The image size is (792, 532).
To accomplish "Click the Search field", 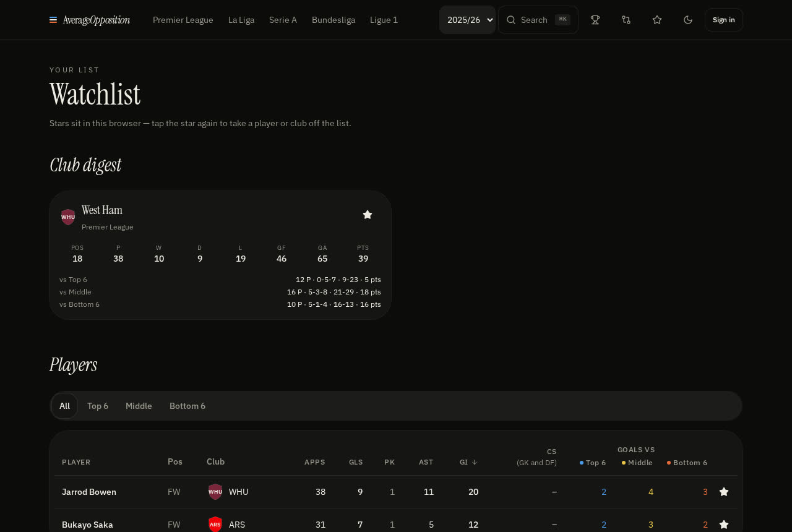I will (x=538, y=20).
